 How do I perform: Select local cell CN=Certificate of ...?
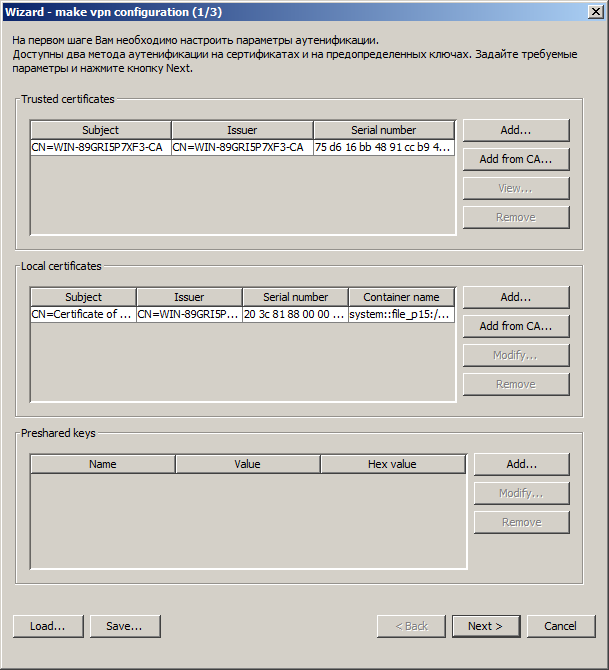[x=83, y=314]
